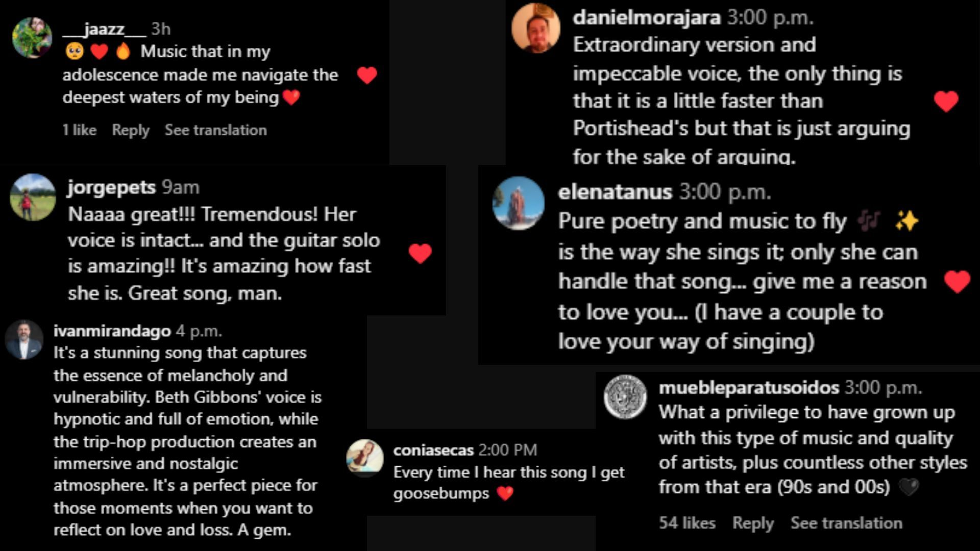Viewport: 980px width, 551px height.
Task: Like the __jaazz__ comment with heart
Action: (366, 76)
